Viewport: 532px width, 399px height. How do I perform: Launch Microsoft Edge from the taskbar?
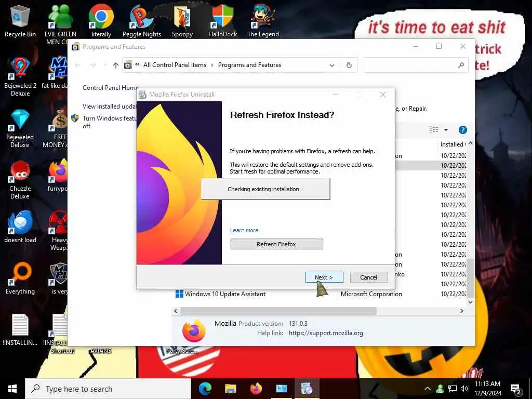tap(205, 389)
